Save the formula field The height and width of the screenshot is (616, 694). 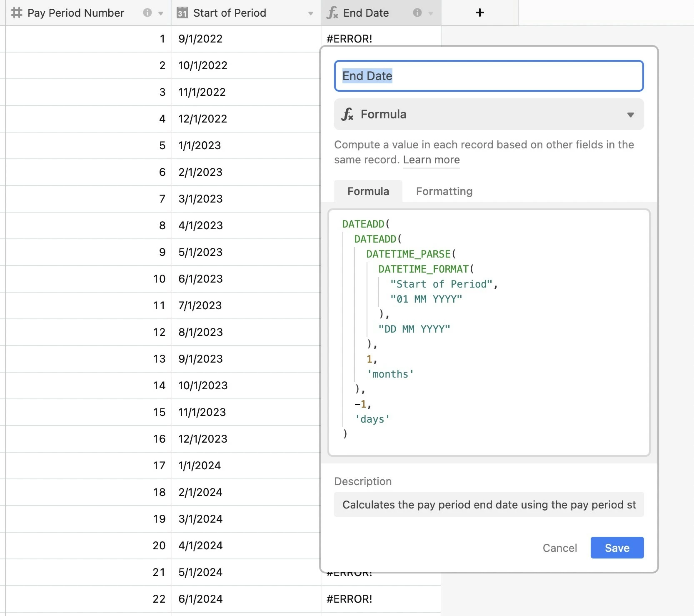pos(617,548)
